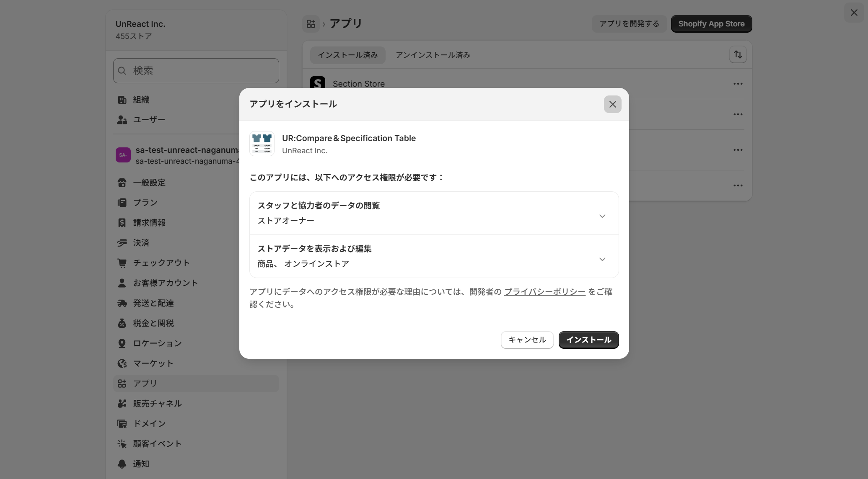Close the app install dialog
This screenshot has width=868, height=479.
[612, 104]
